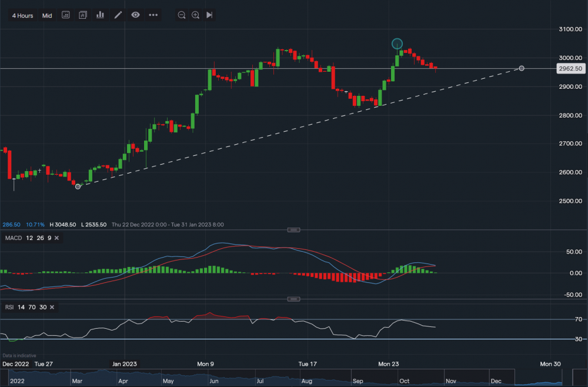Image resolution: width=588 pixels, height=387 pixels.
Task: Remove the RSI indicator via its X
Action: point(52,307)
